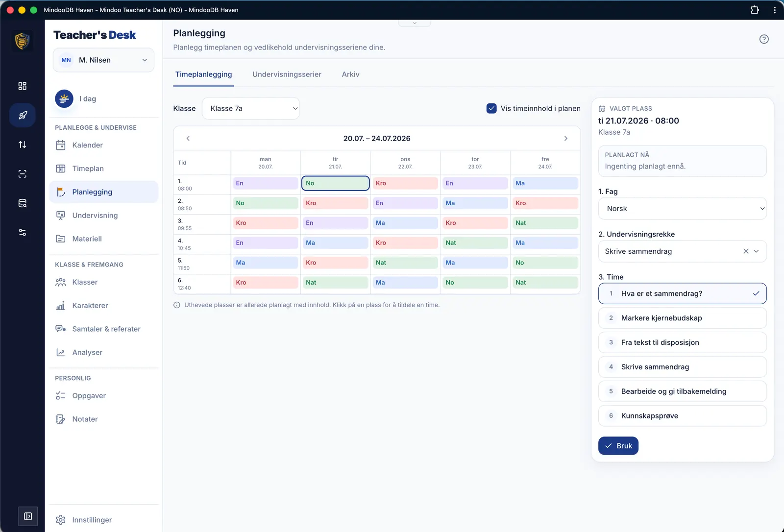
Task: Open the M. Nilsen user selector
Action: [104, 60]
